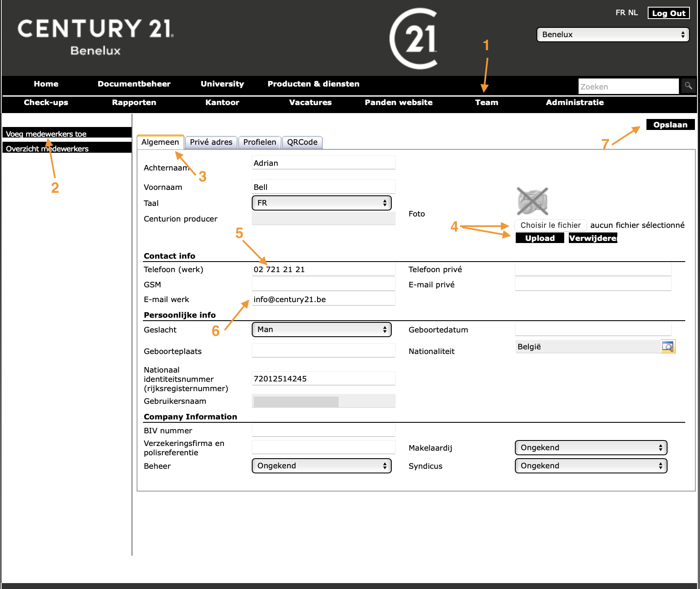
Task: Click the Geboortedatum input field
Action: coord(593,330)
